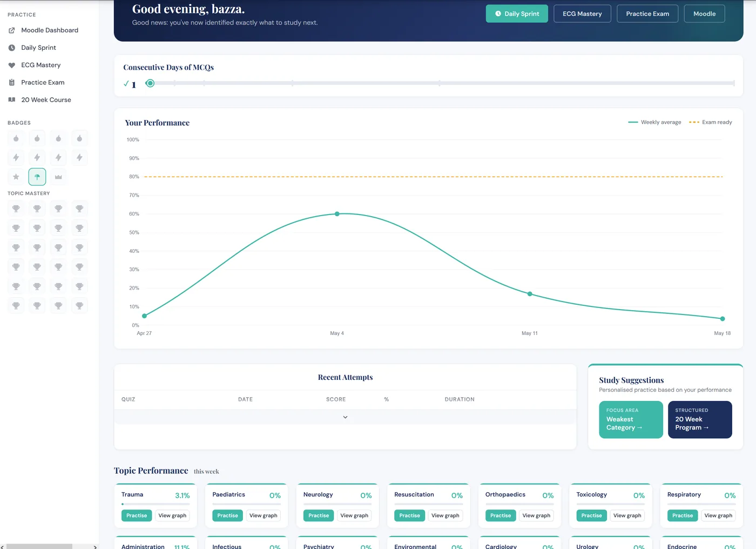The height and width of the screenshot is (549, 756).
Task: Select the heart icon beside ECG Mastery
Action: 12,65
